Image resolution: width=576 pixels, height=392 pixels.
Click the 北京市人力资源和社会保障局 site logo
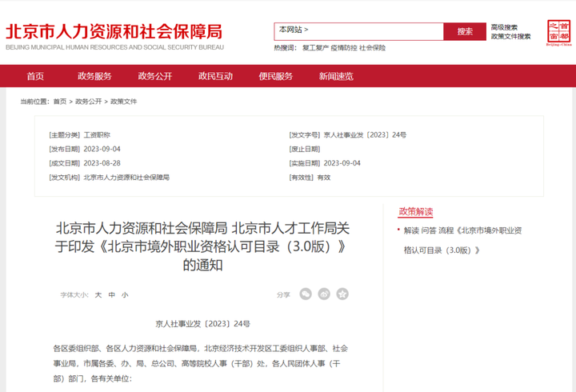[x=114, y=36]
